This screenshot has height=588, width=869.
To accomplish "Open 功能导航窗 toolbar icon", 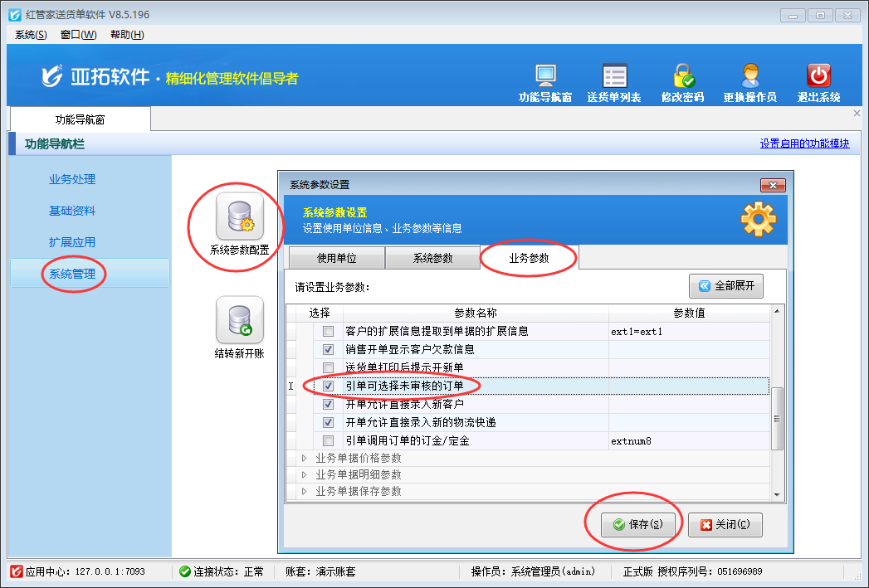I will [544, 76].
